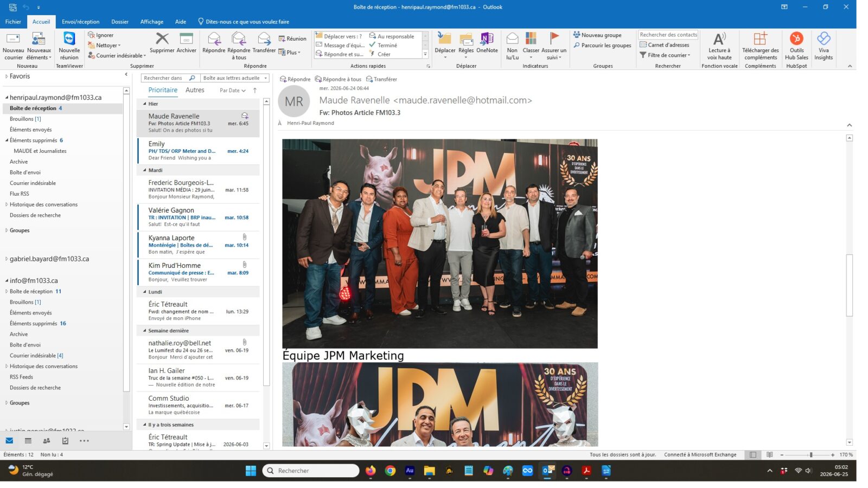This screenshot has width=868, height=488.
Task: Open the Nettoyer dropdown
Action: point(105,46)
